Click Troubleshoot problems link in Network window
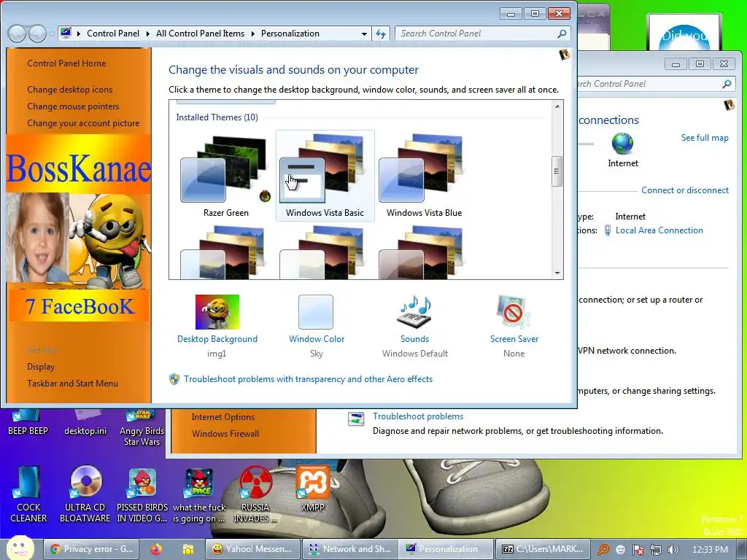Viewport: 747px width, 560px height. click(418, 416)
